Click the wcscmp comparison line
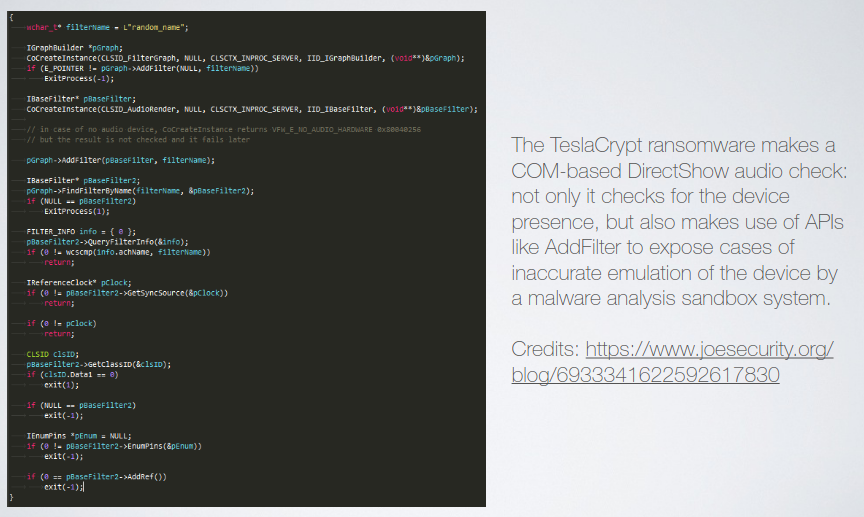This screenshot has width=864, height=517. [x=118, y=252]
